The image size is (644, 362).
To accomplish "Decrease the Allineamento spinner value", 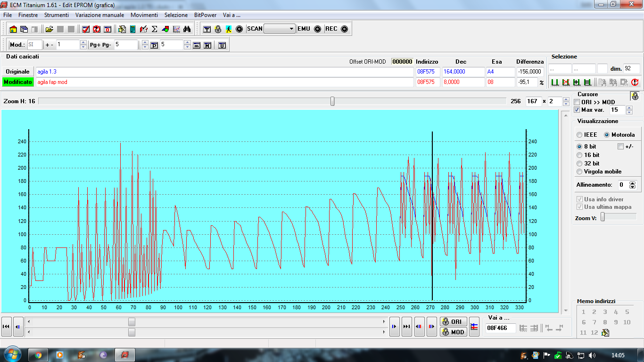I will pos(633,187).
